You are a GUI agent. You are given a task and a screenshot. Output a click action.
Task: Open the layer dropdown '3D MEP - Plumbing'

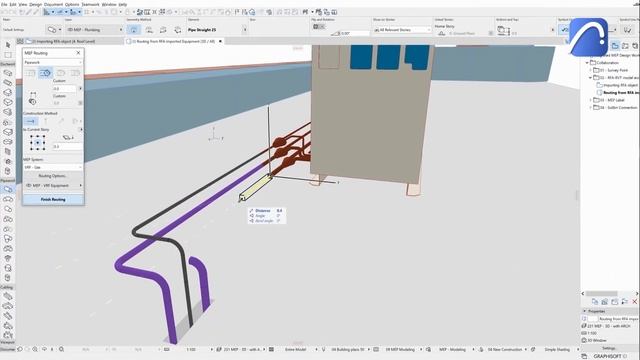95,29
